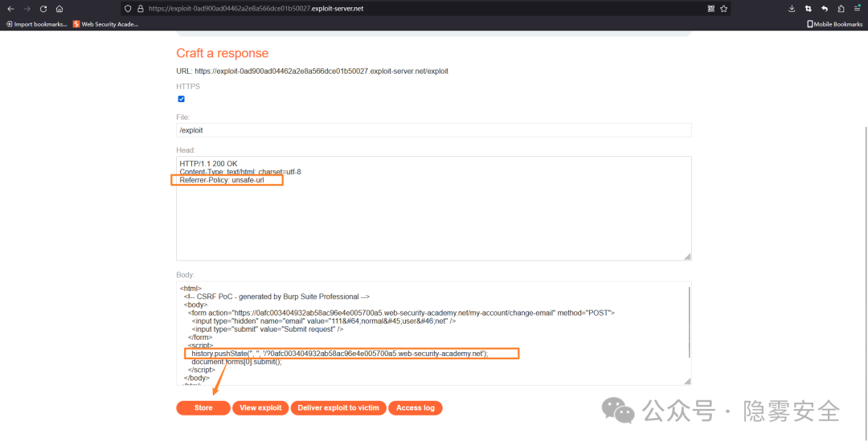The height and width of the screenshot is (446, 868).
Task: Click the shield tracking protection icon
Action: pyautogui.click(x=128, y=9)
